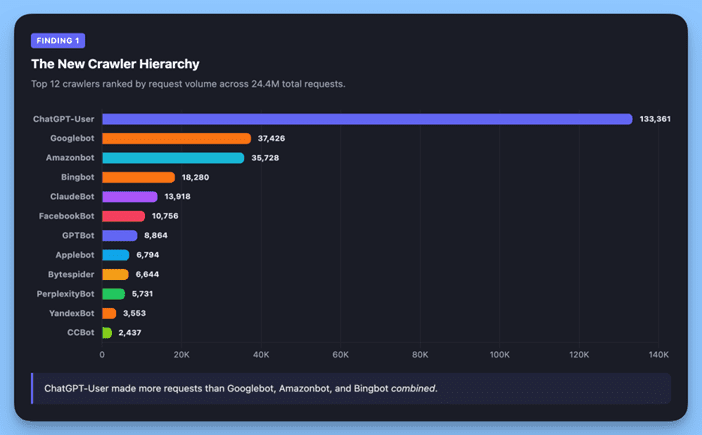The width and height of the screenshot is (702, 435).
Task: Select the 37,426 value next to Googlebot
Action: 272,138
